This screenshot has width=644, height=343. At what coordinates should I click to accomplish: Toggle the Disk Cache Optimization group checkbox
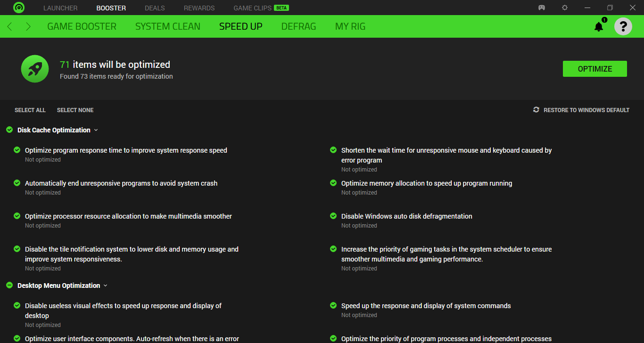point(9,130)
